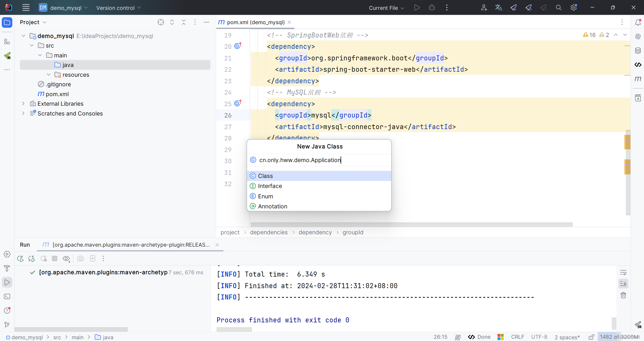Expand the Scratches and Consoles section

click(23, 113)
